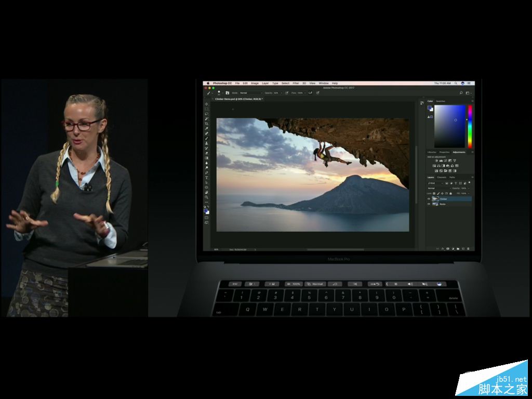Select the Hand tool
This screenshot has width=532, height=399.
pyautogui.click(x=206, y=192)
